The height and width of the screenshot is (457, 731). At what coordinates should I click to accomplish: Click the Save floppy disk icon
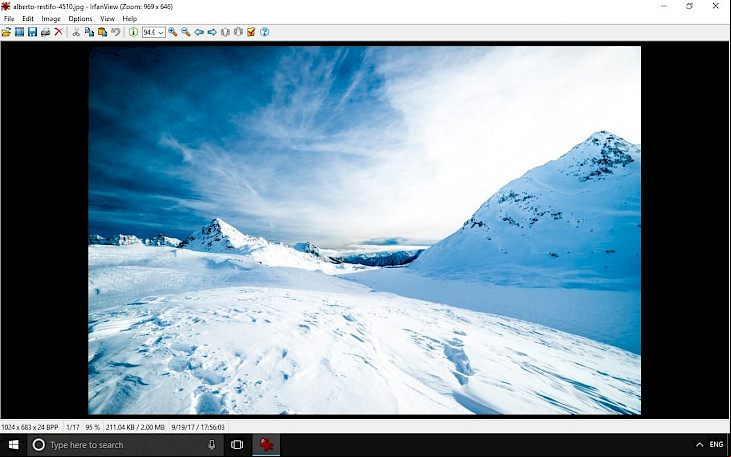pos(32,32)
